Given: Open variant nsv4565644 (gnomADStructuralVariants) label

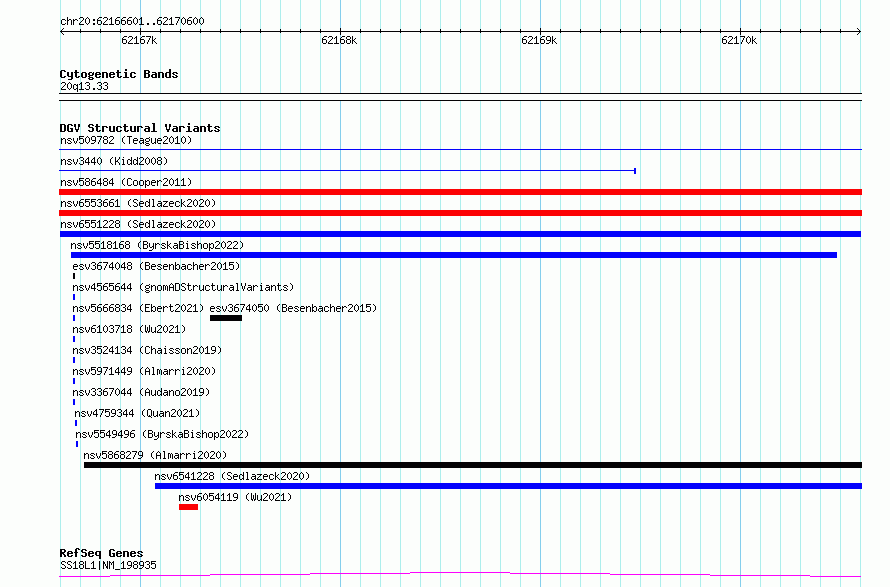Looking at the screenshot, I should tap(183, 287).
